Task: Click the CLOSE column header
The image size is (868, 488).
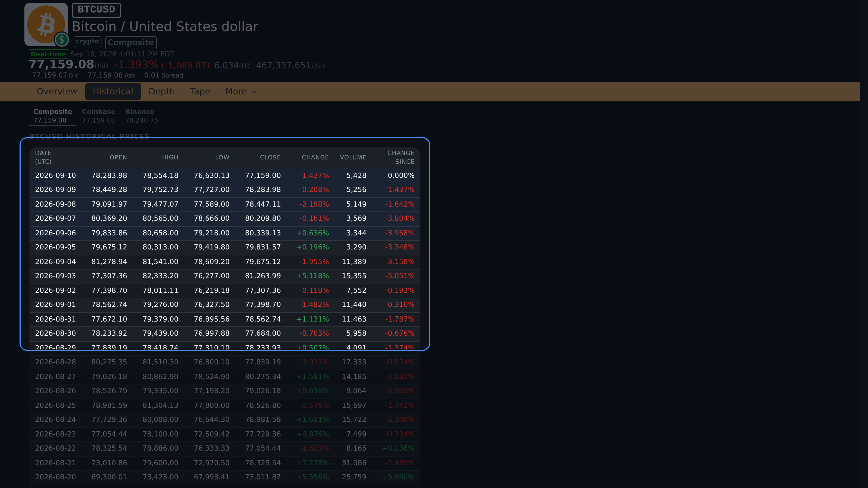Action: [x=270, y=157]
